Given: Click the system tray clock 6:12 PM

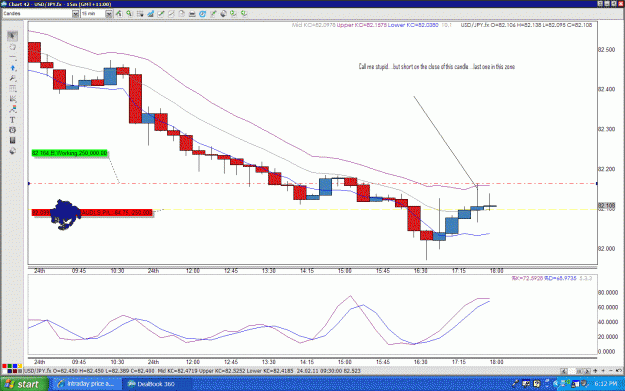Looking at the screenshot, I should [605, 384].
